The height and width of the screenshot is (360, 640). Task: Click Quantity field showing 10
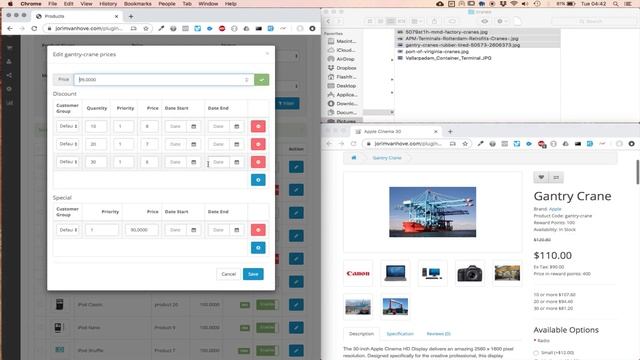(x=96, y=126)
